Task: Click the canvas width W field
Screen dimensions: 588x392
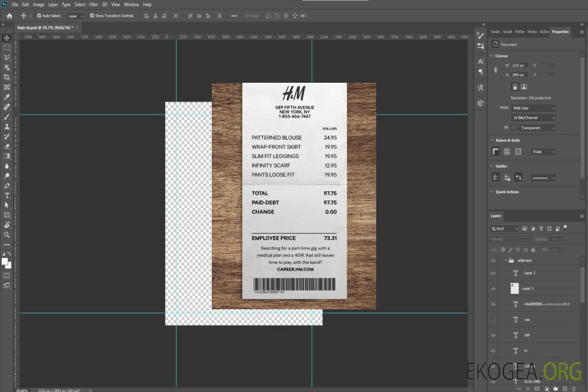Action: coord(519,65)
